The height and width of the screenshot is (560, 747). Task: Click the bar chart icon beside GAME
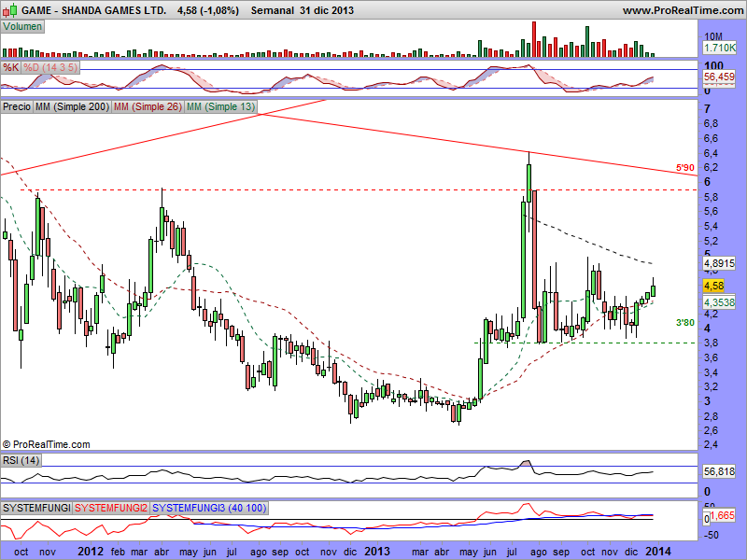pos(9,11)
